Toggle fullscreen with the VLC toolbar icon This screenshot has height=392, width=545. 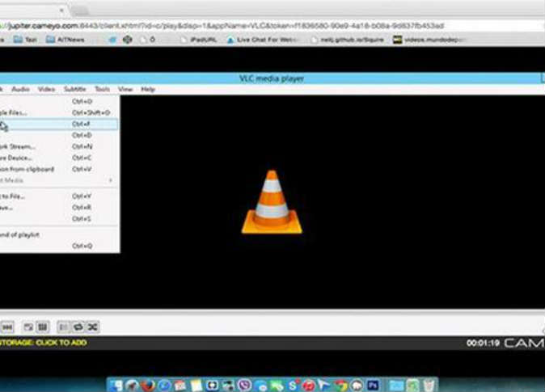[27, 327]
